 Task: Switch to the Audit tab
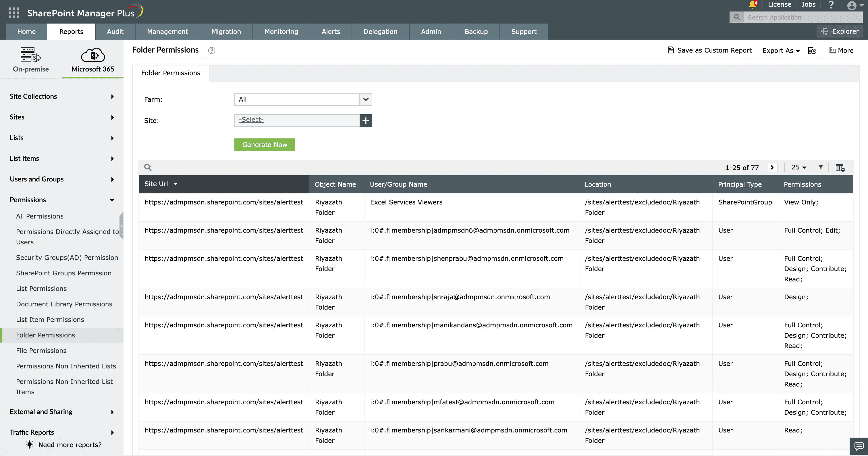pyautogui.click(x=115, y=32)
